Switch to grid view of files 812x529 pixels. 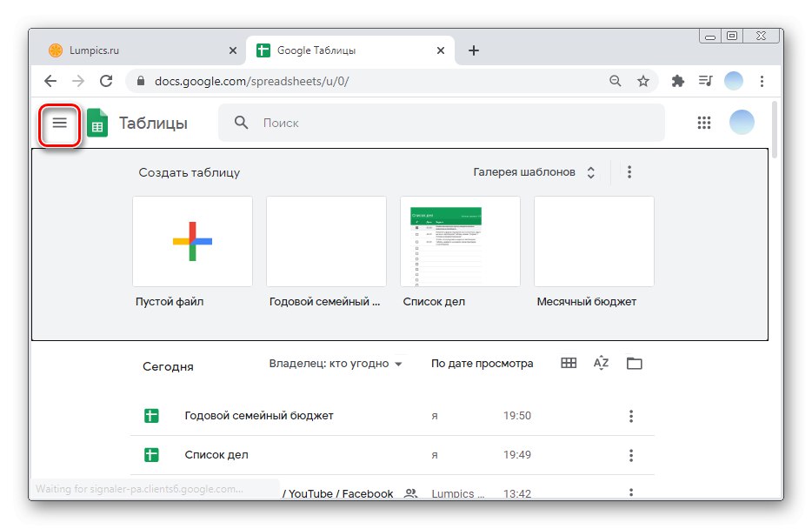click(x=569, y=364)
